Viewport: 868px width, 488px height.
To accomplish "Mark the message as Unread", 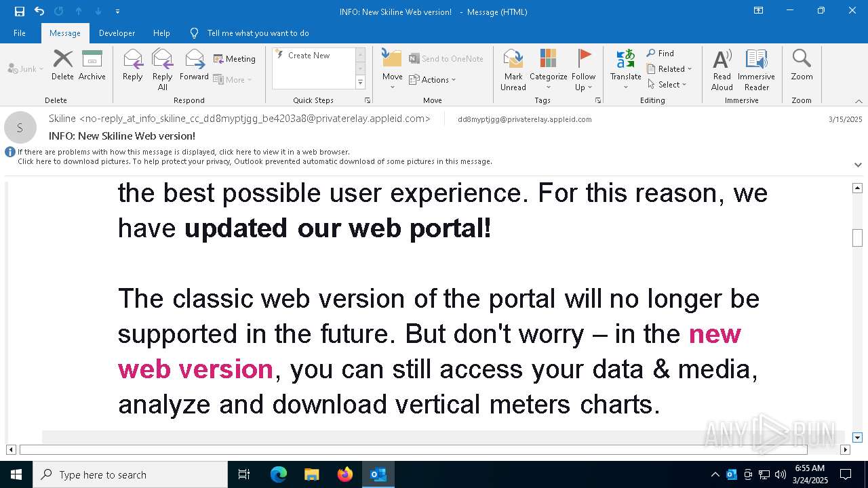I will pyautogui.click(x=513, y=70).
